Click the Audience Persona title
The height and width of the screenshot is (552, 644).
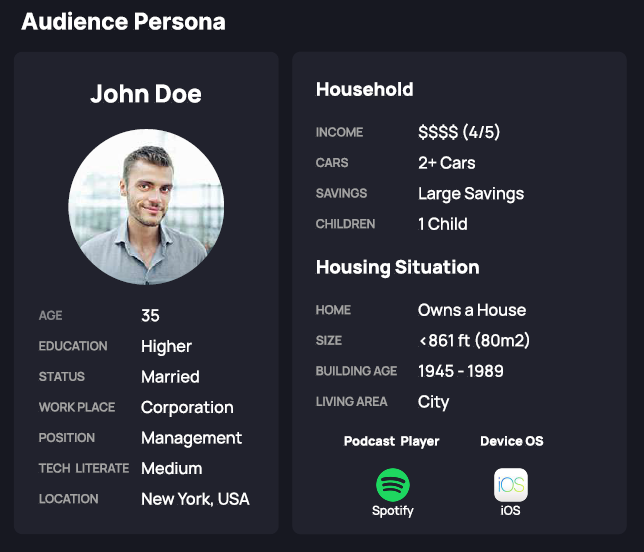pyautogui.click(x=123, y=21)
